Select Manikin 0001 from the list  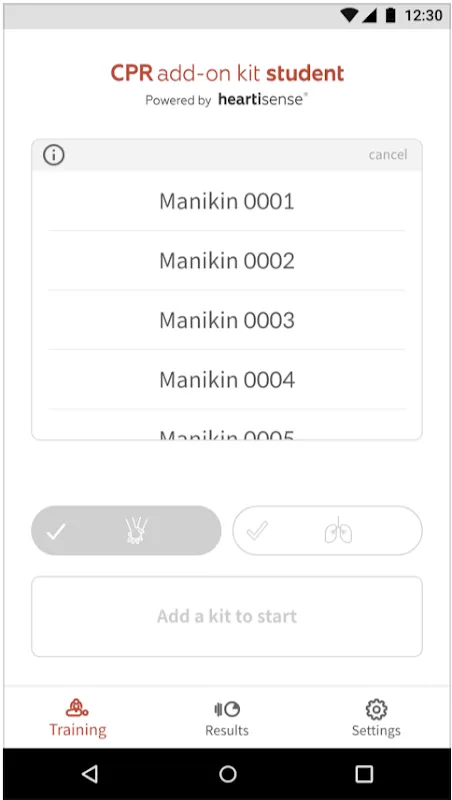[227, 201]
